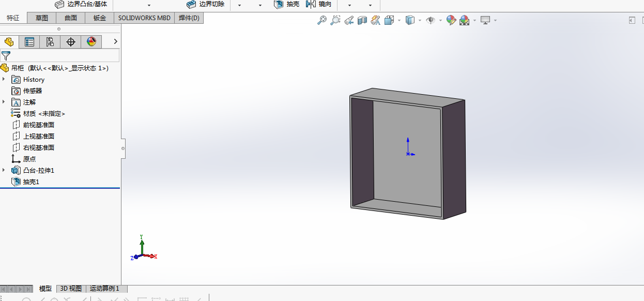644x301 pixels.
Task: Click the tree filter funnel icon
Action: coord(6,56)
